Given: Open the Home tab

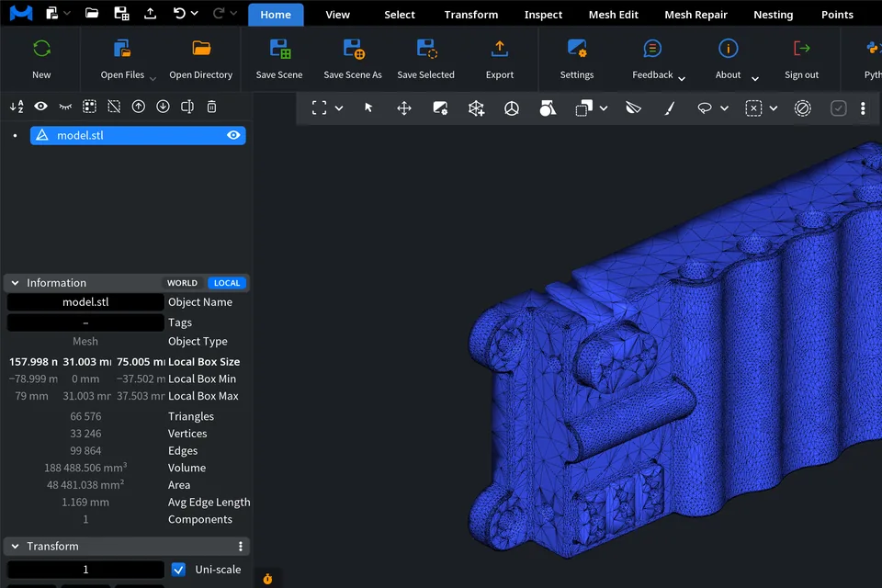Looking at the screenshot, I should coord(276,15).
